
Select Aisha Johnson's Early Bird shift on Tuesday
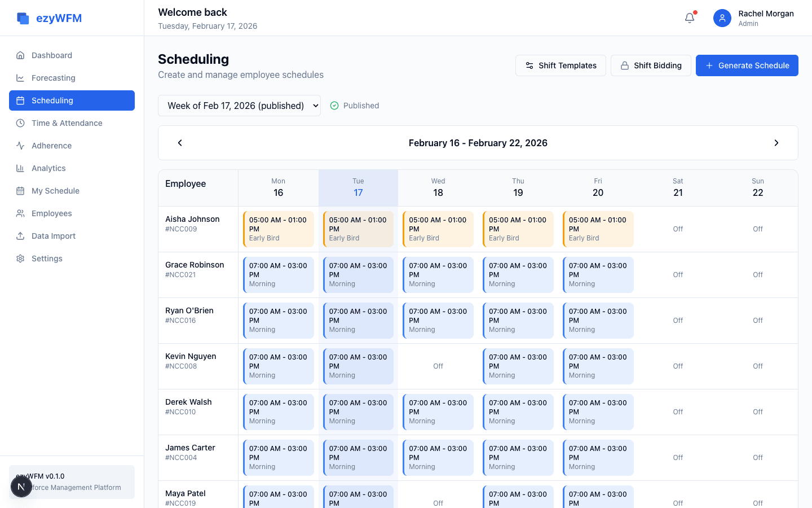tap(358, 229)
